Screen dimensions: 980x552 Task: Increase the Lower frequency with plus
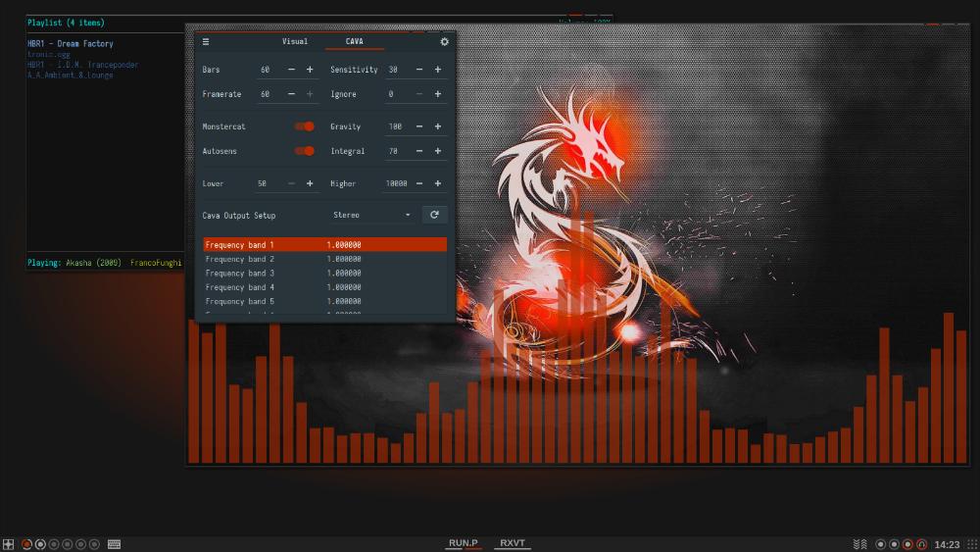point(310,183)
